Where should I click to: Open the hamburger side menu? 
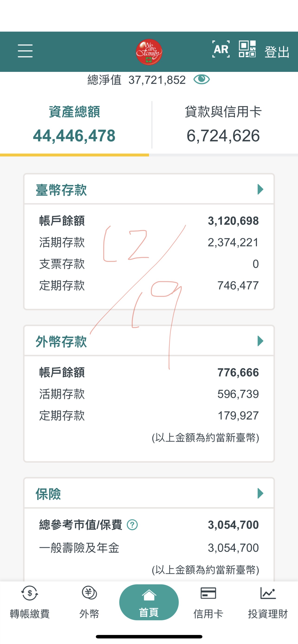pyautogui.click(x=25, y=51)
